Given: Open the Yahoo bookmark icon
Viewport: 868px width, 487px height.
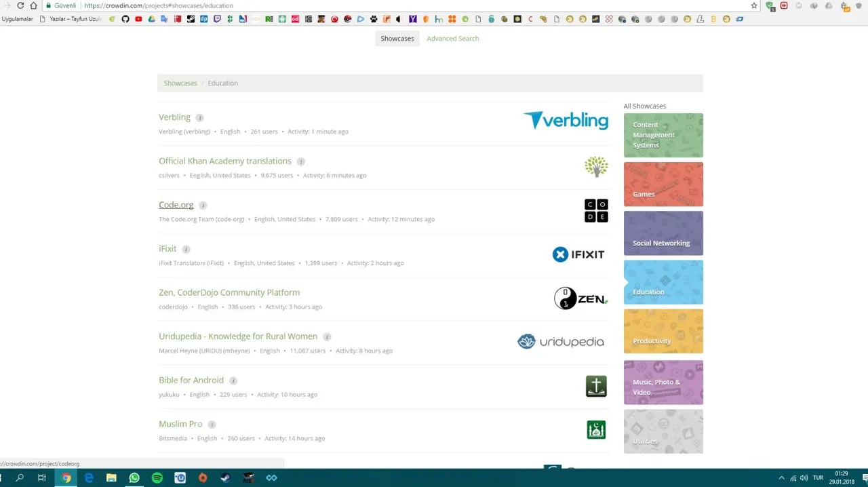Looking at the screenshot, I should click(413, 19).
